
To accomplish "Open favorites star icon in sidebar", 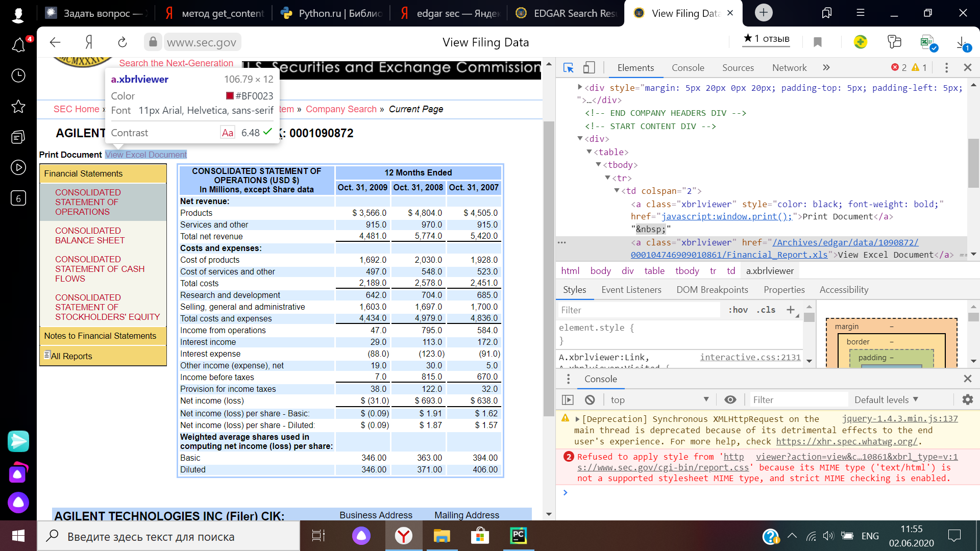I will (18, 106).
